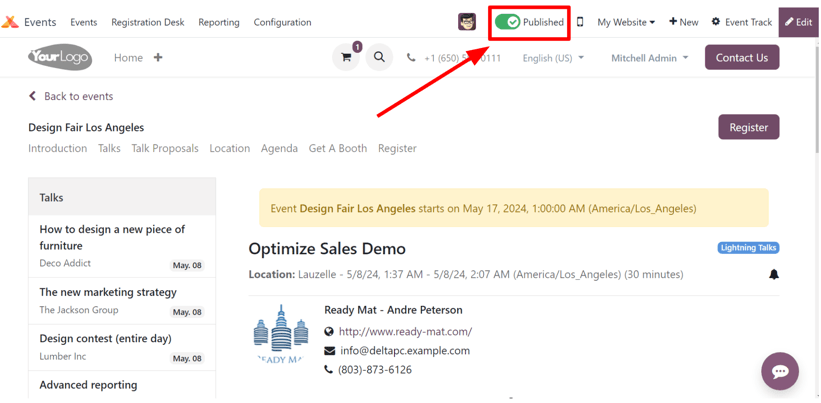Image resolution: width=821 pixels, height=403 pixels.
Task: Toggle the Published switch off
Action: click(x=508, y=22)
